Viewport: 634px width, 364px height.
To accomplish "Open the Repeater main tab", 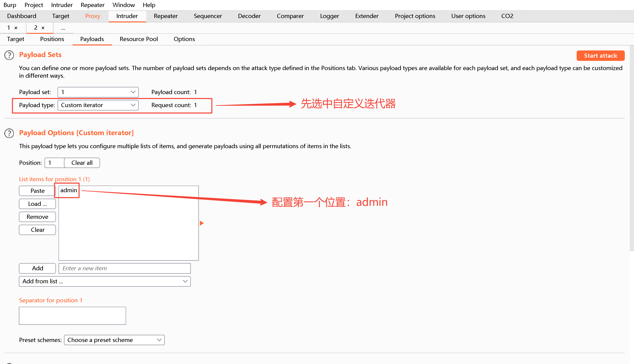I will (x=166, y=16).
